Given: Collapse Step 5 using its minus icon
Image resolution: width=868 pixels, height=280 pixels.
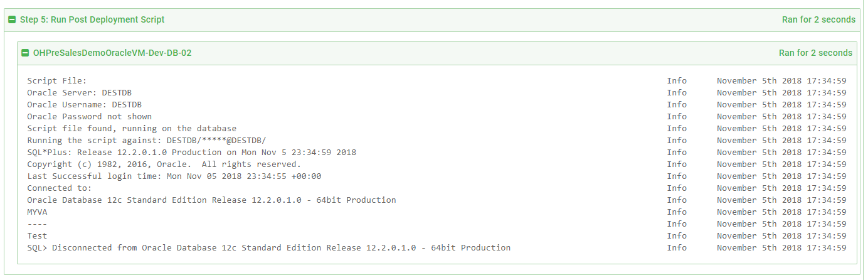Looking at the screenshot, I should 12,19.
